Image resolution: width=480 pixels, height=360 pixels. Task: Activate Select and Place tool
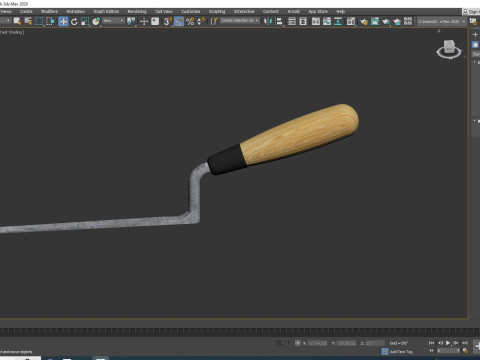(x=96, y=22)
